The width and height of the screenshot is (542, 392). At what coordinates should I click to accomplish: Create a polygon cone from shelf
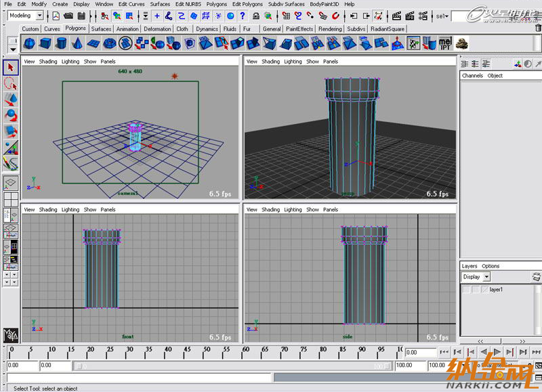[x=76, y=43]
